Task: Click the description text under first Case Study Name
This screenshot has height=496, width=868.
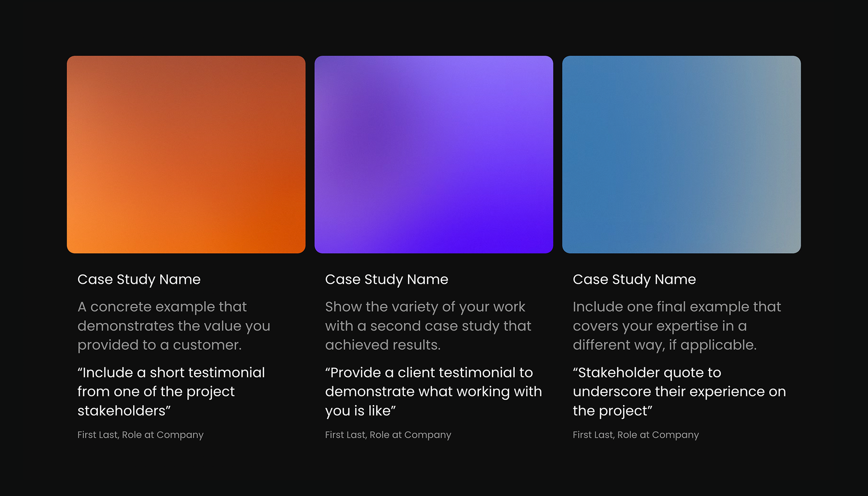Action: [174, 326]
